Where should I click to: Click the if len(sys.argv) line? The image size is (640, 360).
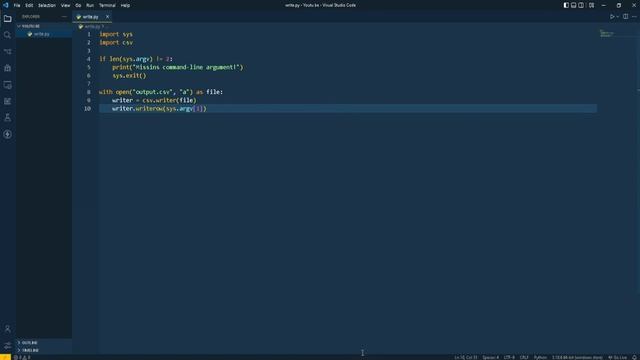[x=136, y=59]
